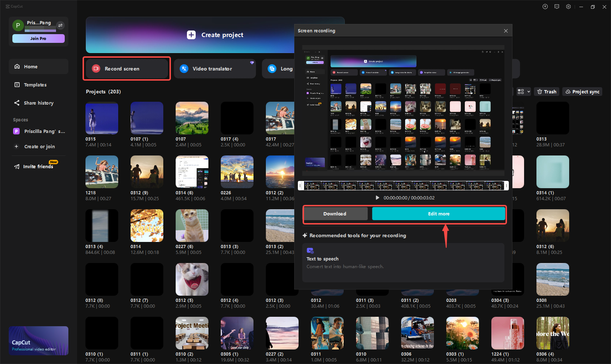The width and height of the screenshot is (611, 364).
Task: Open project 0315 thumbnail
Action: 102,118
